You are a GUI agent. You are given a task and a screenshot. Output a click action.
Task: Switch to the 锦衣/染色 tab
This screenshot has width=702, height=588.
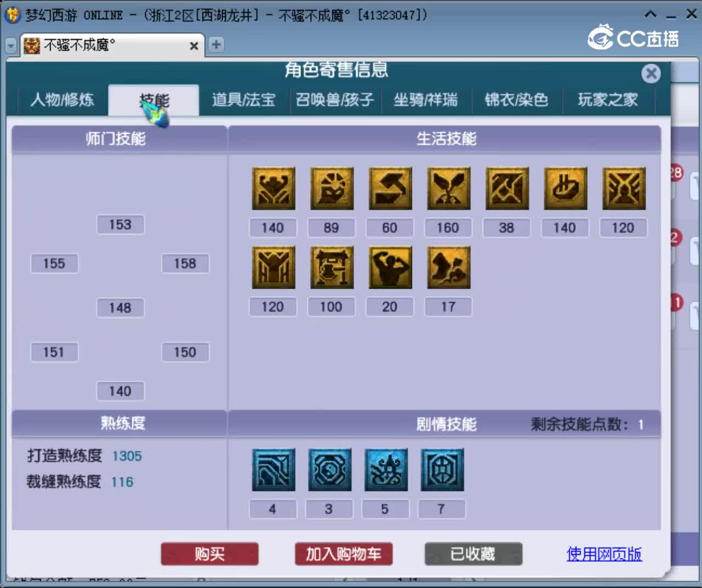pos(517,100)
